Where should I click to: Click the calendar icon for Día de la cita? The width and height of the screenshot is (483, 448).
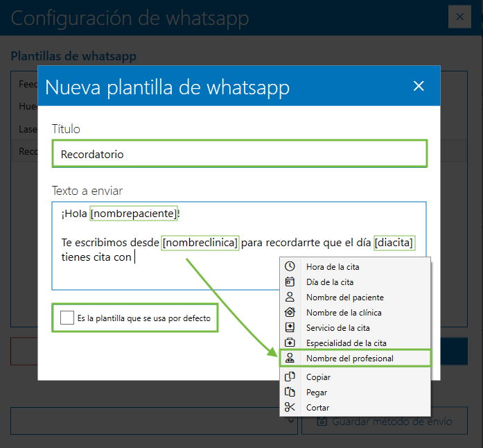tap(290, 282)
